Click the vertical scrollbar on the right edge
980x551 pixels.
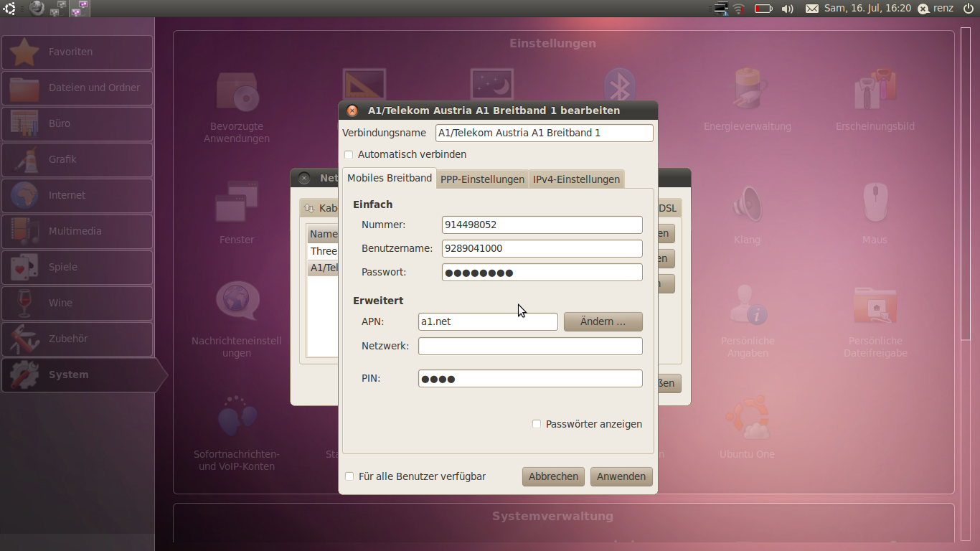click(x=965, y=183)
